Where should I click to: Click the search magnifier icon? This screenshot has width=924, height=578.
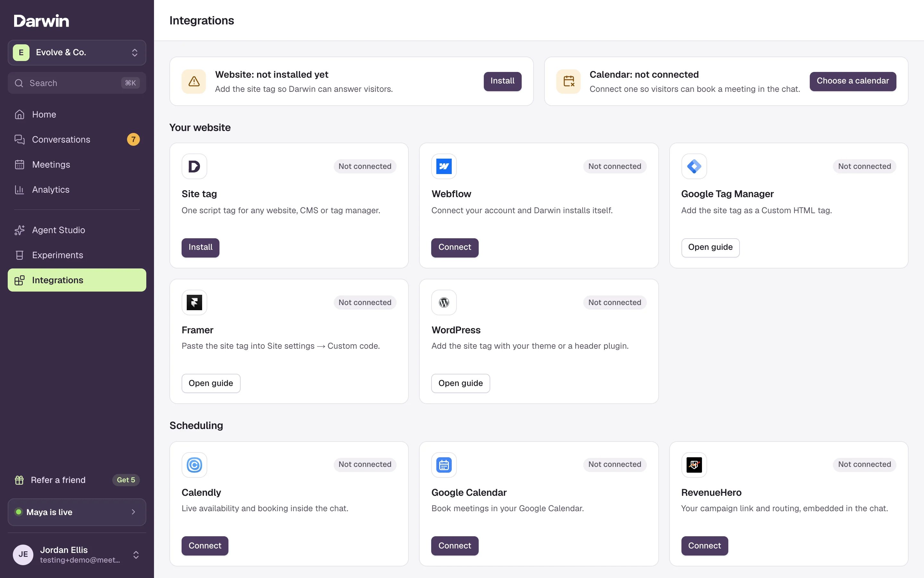coord(19,83)
